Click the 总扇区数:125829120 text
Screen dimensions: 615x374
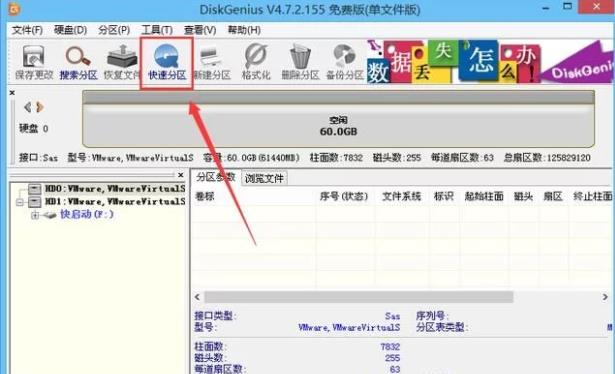pyautogui.click(x=547, y=158)
